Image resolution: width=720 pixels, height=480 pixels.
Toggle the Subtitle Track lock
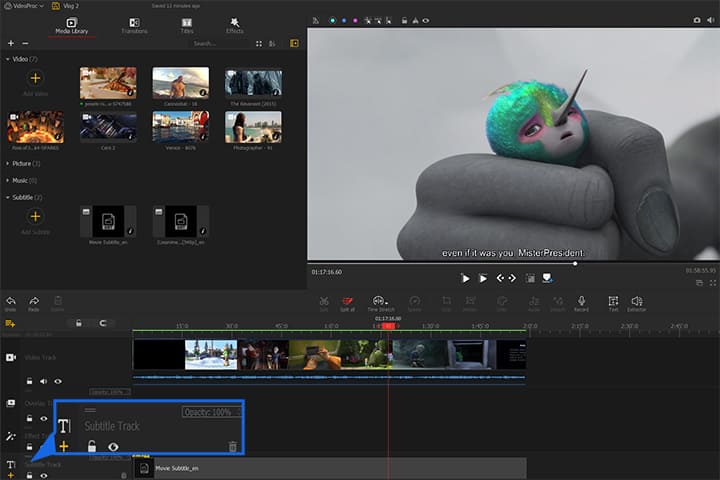(x=91, y=446)
